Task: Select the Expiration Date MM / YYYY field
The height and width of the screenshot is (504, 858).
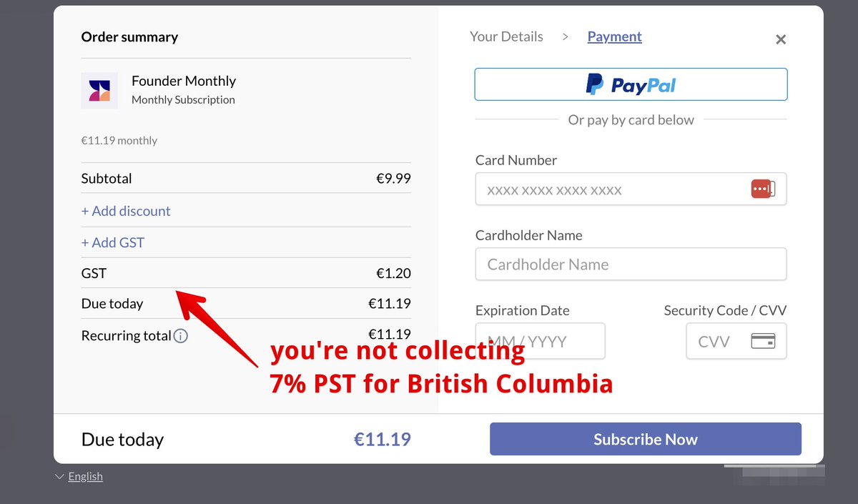Action: pos(540,341)
